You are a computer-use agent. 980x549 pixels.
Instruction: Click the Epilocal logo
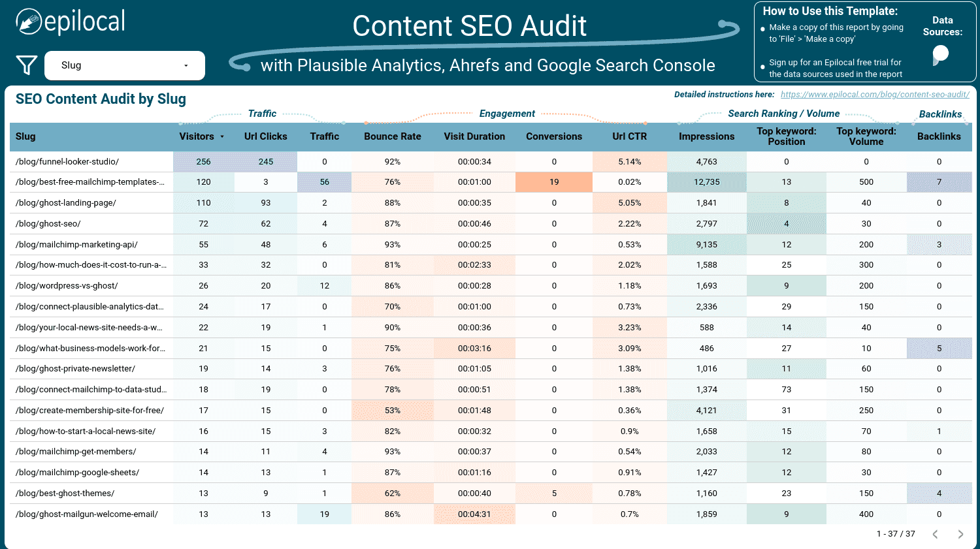coord(71,22)
